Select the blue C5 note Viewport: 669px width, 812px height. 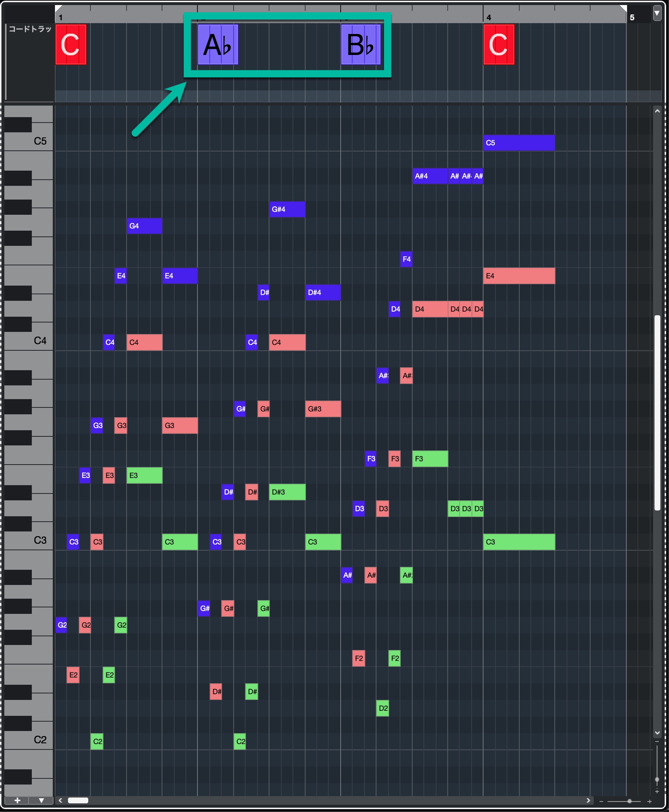pos(519,143)
